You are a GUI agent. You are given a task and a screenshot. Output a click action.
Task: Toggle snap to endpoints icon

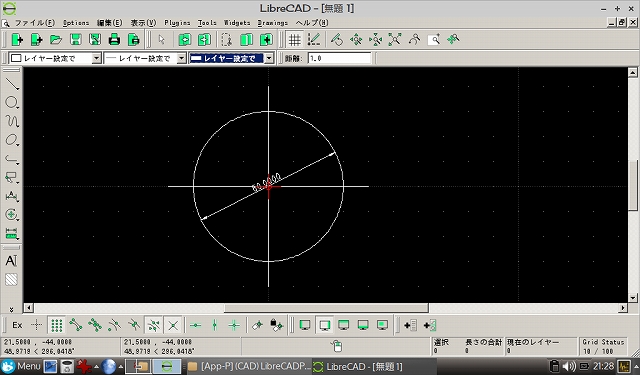(x=76, y=325)
